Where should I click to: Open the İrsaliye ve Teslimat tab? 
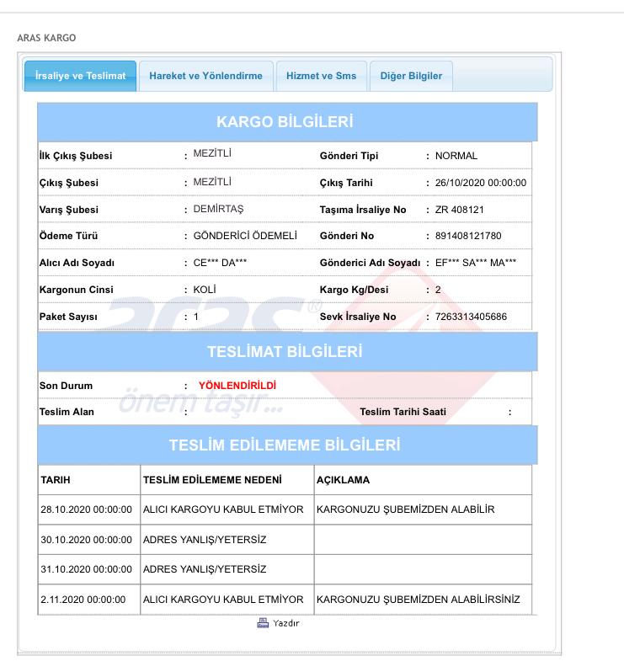[80, 76]
